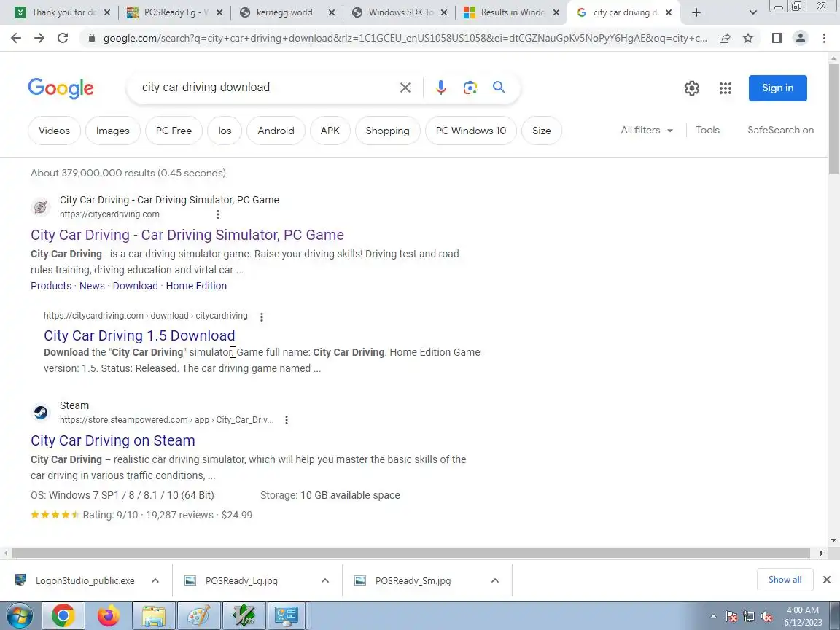Apply PC Free filter chip
Image resolution: width=840 pixels, height=630 pixels.
point(174,131)
